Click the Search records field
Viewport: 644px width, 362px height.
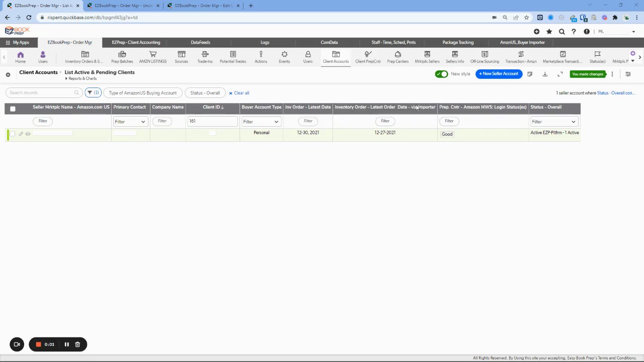click(43, 93)
